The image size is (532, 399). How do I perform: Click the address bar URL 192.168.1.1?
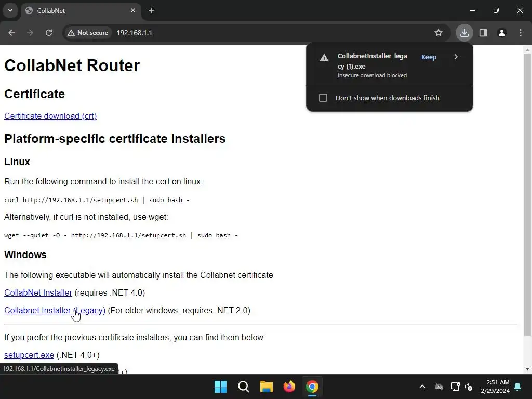tap(135, 33)
